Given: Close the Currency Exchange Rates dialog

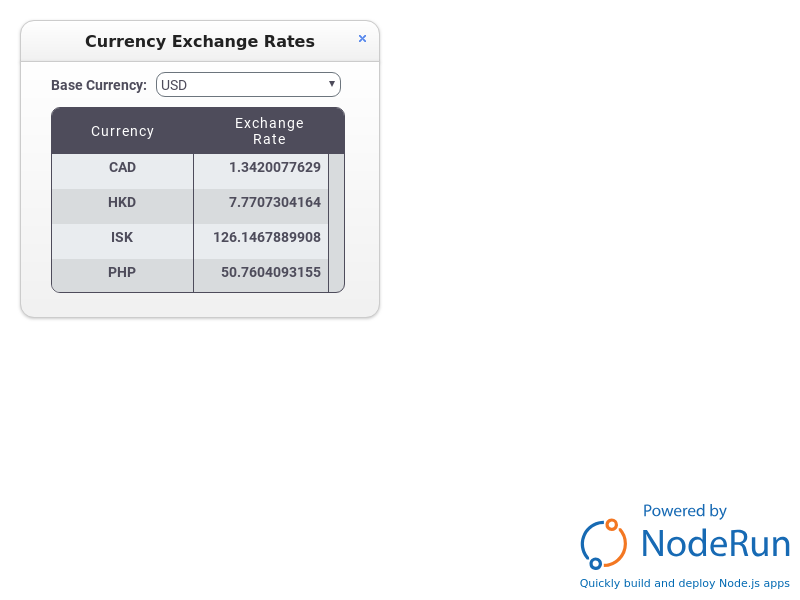Looking at the screenshot, I should [x=362, y=39].
